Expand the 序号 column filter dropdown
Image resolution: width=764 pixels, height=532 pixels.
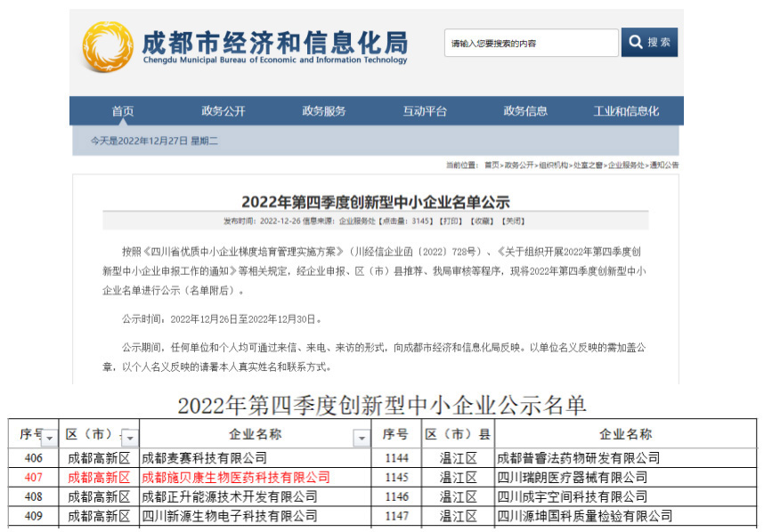49,437
